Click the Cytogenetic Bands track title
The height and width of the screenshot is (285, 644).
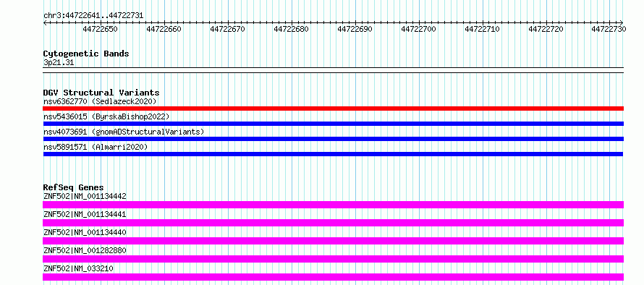coord(86,54)
